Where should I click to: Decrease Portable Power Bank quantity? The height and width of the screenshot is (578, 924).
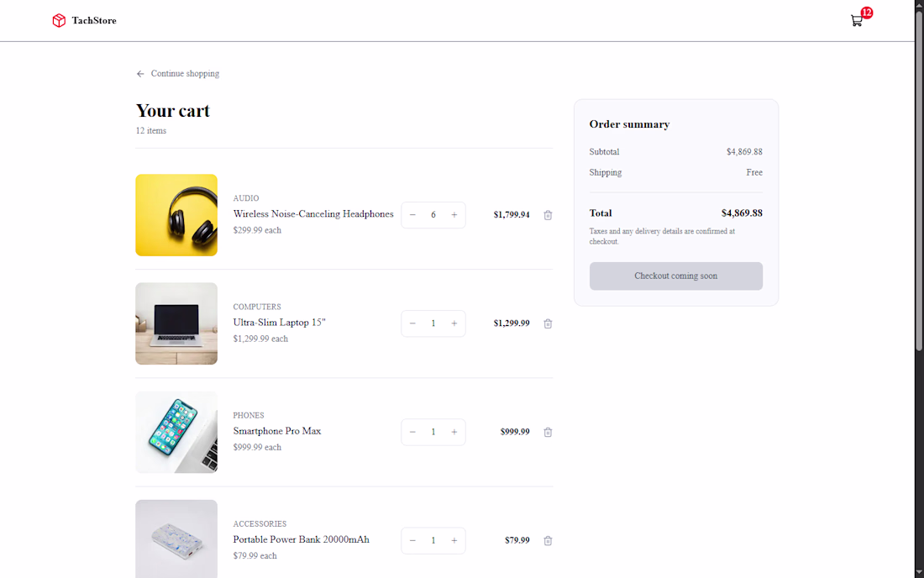click(412, 540)
